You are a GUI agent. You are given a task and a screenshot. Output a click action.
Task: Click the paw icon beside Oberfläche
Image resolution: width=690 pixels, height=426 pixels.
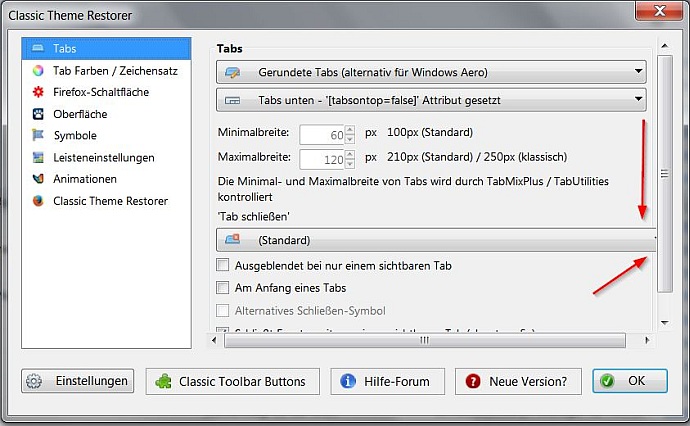(38, 114)
